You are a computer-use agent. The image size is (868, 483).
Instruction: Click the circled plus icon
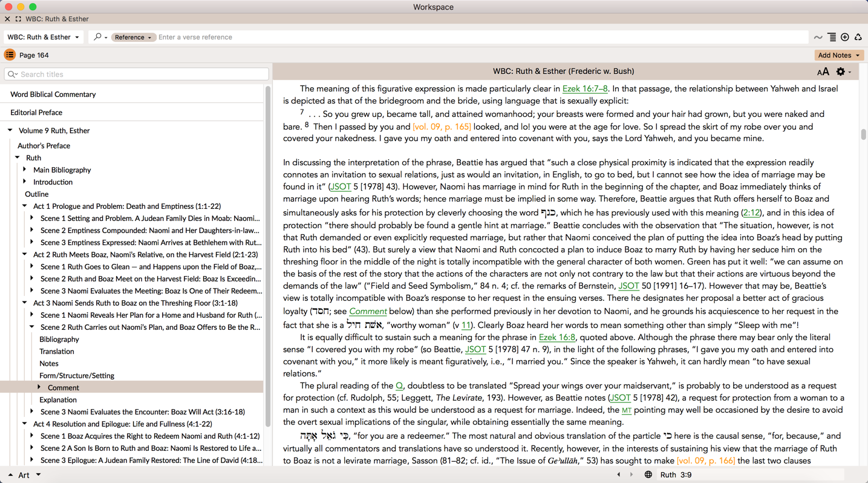845,38
